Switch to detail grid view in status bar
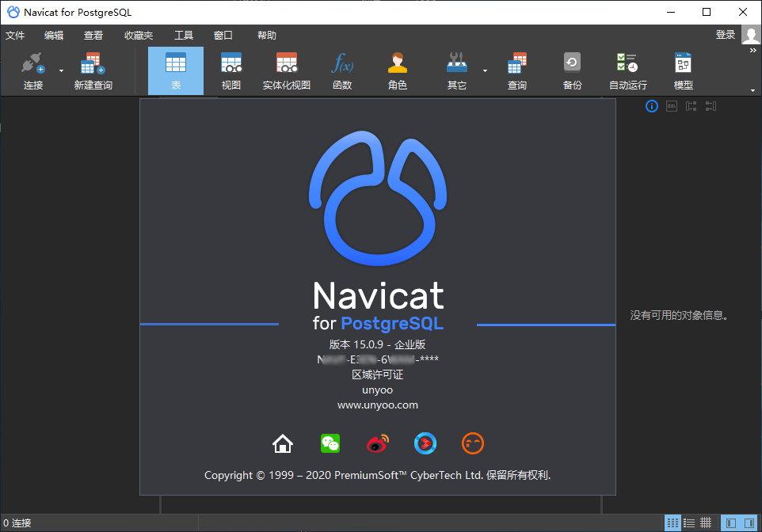The width and height of the screenshot is (762, 532). click(x=706, y=522)
